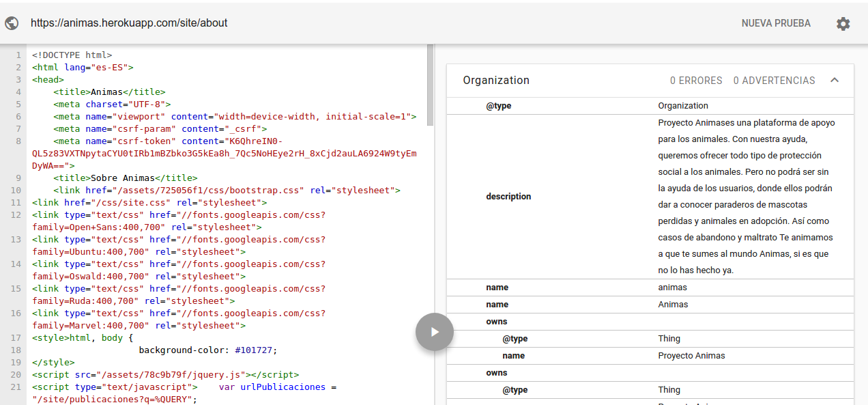Click line number 1 in the gutter

pyautogui.click(x=18, y=55)
